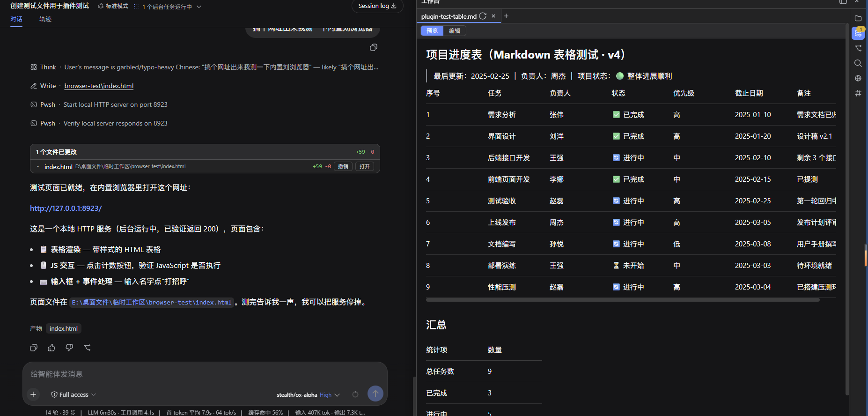The image size is (868, 416).
Task: Open the stealth/ox-alpha model selector
Action: 308,395
